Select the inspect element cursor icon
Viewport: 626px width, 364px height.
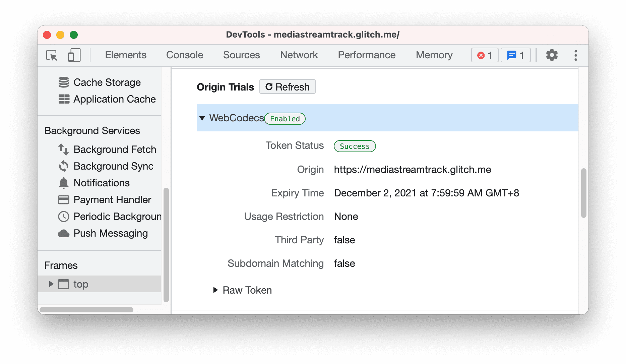(x=51, y=55)
